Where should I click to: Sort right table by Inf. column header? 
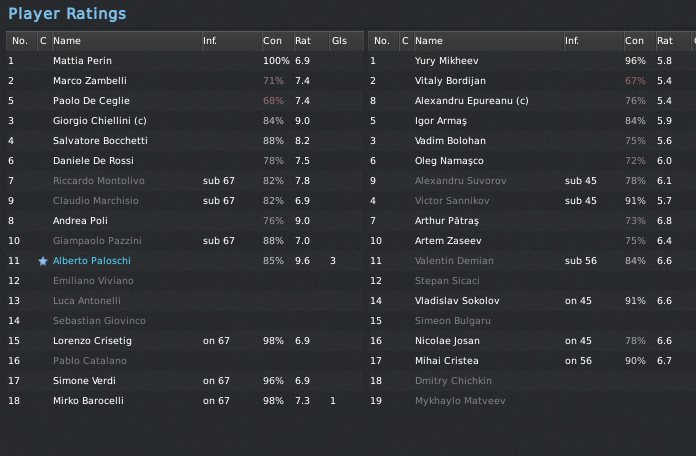click(x=572, y=41)
